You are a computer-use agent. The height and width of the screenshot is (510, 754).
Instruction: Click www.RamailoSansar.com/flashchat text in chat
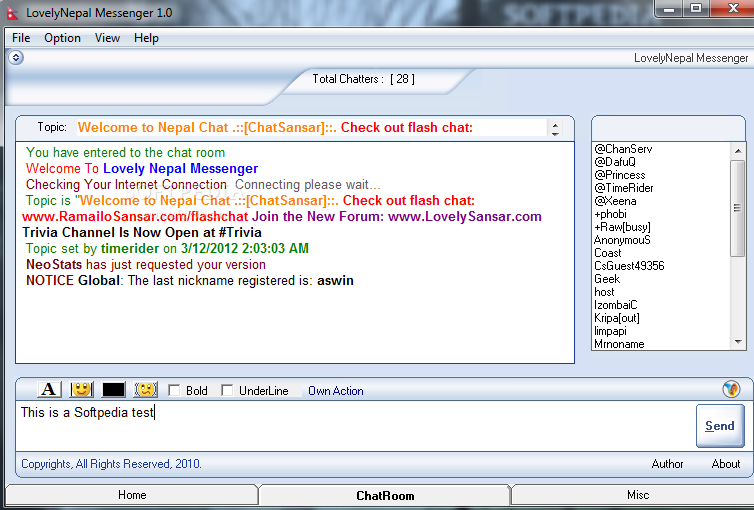coord(135,216)
